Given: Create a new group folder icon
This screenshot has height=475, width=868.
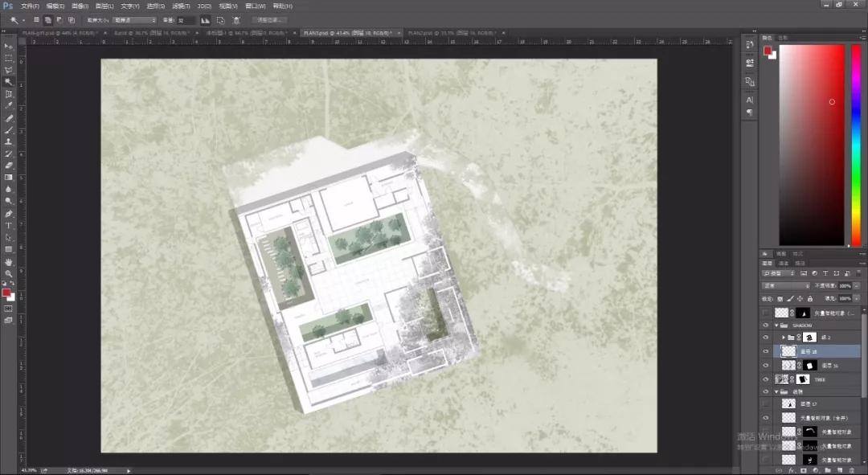Looking at the screenshot, I should 828,470.
